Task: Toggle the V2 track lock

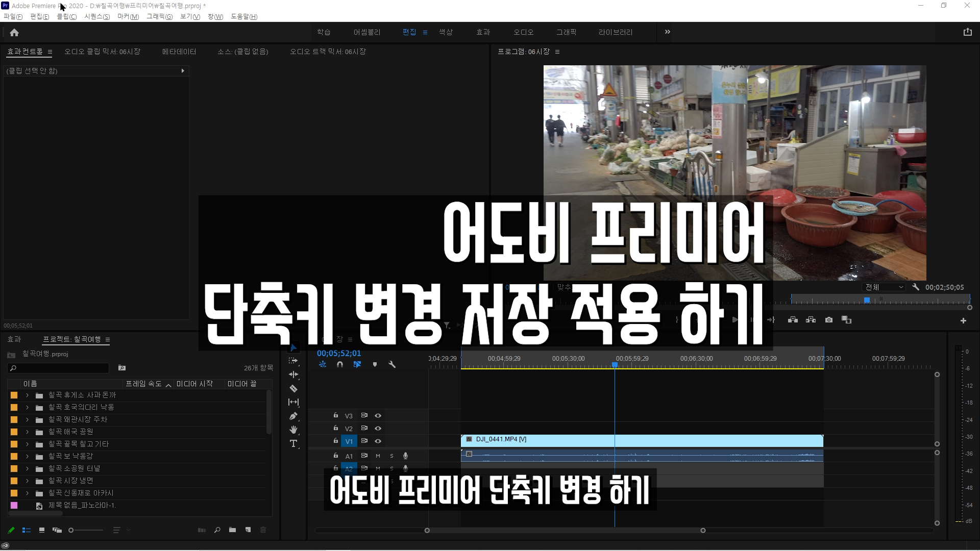Action: (x=335, y=429)
